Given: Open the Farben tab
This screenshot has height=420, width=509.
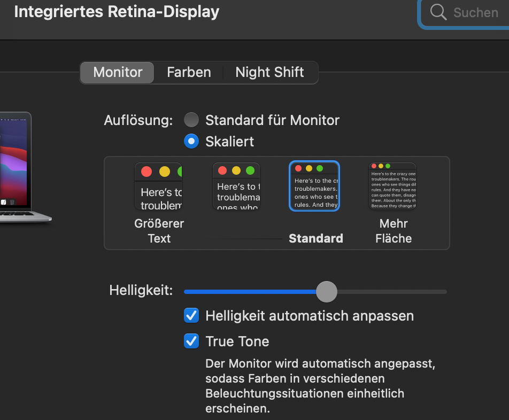Looking at the screenshot, I should (189, 72).
